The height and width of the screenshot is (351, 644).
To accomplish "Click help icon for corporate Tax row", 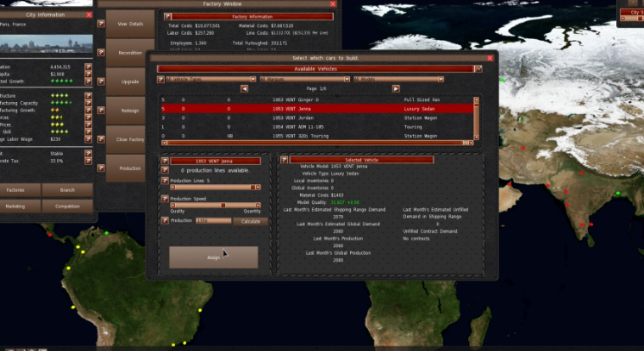I will pos(88,161).
